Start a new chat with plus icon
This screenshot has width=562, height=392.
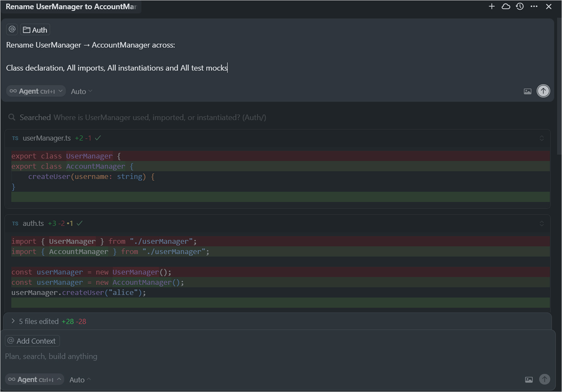[x=492, y=6]
